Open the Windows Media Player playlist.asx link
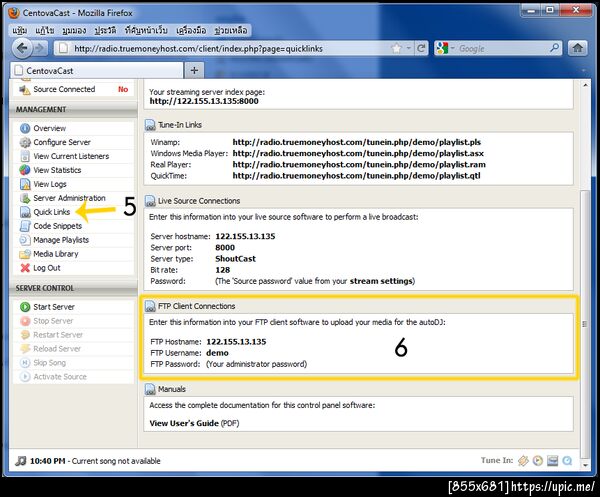 (358, 153)
